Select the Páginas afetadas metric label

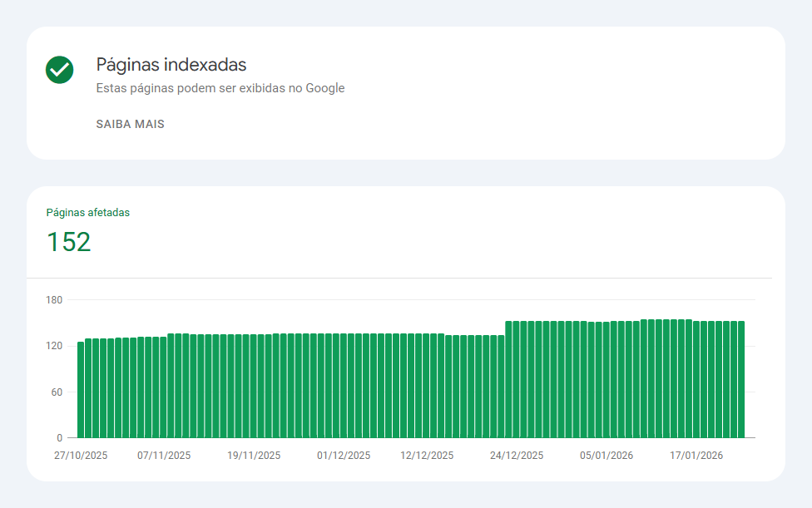pyautogui.click(x=87, y=212)
